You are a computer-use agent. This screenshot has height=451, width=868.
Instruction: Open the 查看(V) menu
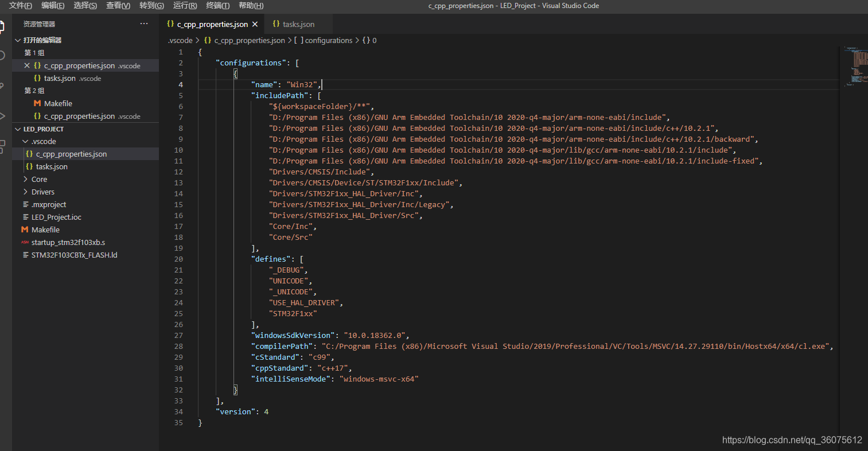click(118, 6)
